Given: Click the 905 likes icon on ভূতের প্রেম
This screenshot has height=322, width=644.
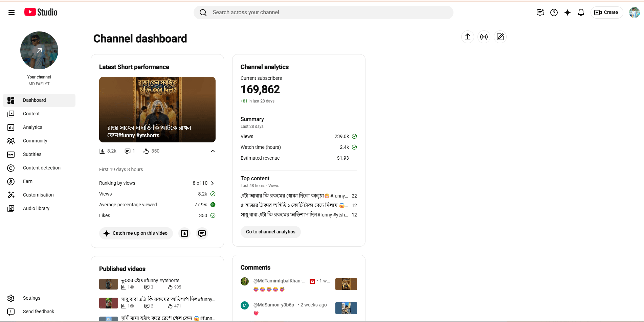Looking at the screenshot, I should point(170,287).
